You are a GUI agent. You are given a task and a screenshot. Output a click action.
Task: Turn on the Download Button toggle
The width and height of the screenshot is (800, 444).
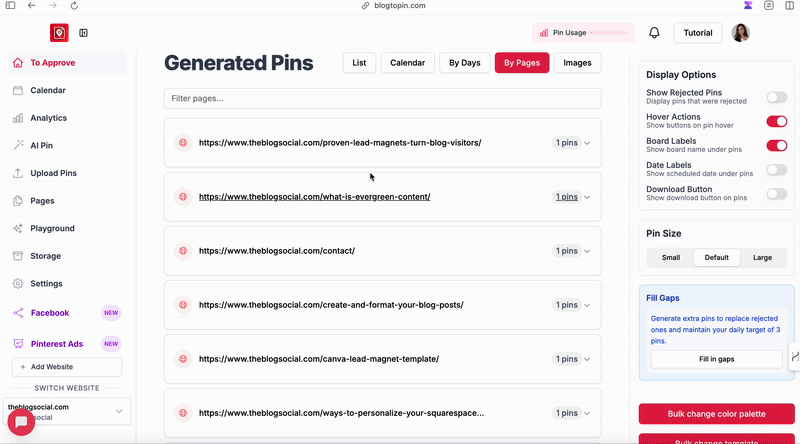coord(776,194)
